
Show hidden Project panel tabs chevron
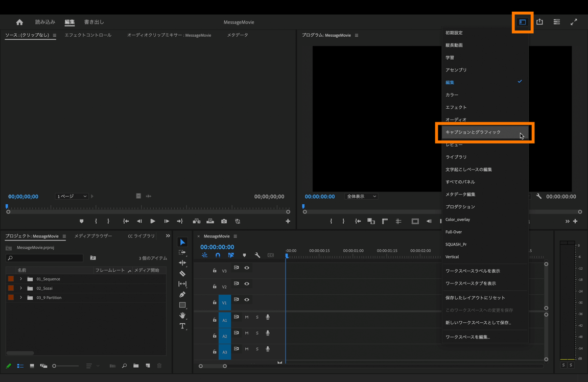[x=168, y=236]
